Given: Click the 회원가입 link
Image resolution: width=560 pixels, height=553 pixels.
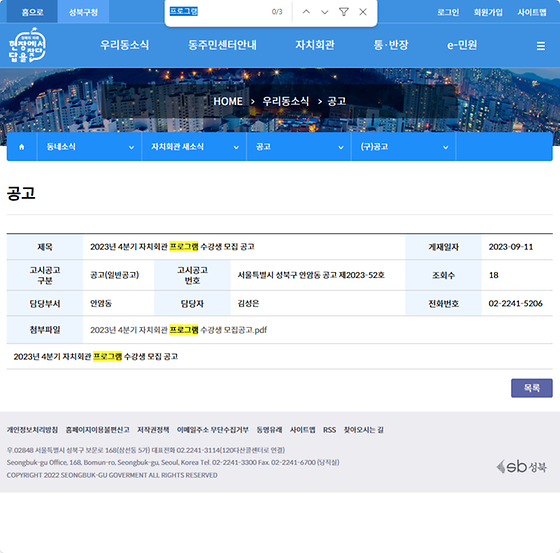Looking at the screenshot, I should point(488,13).
